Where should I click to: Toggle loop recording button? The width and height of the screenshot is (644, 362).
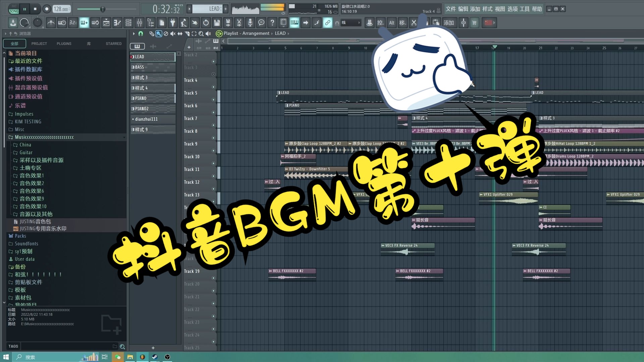tap(95, 23)
